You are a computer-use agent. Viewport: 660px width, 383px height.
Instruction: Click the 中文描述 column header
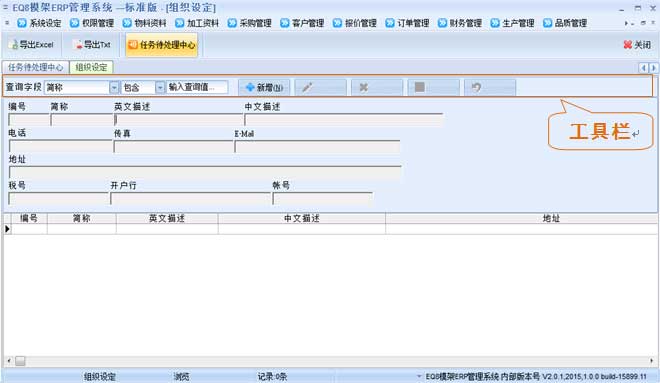pos(302,218)
